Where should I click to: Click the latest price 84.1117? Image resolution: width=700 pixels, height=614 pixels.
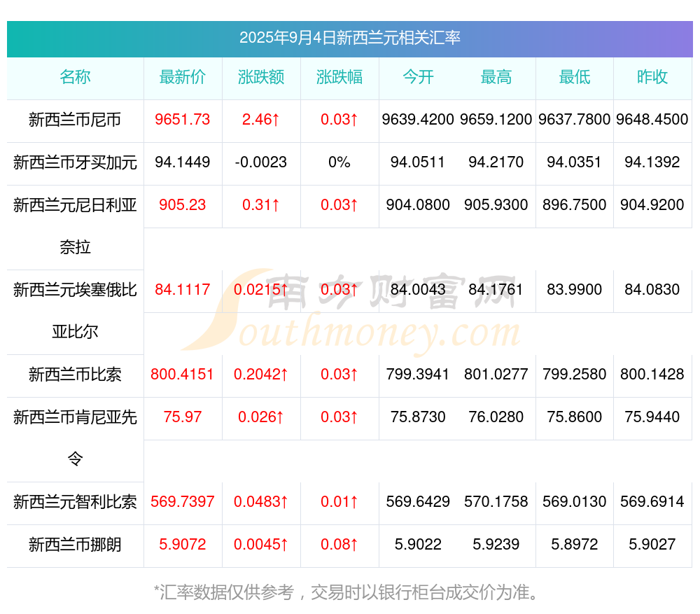coord(183,290)
